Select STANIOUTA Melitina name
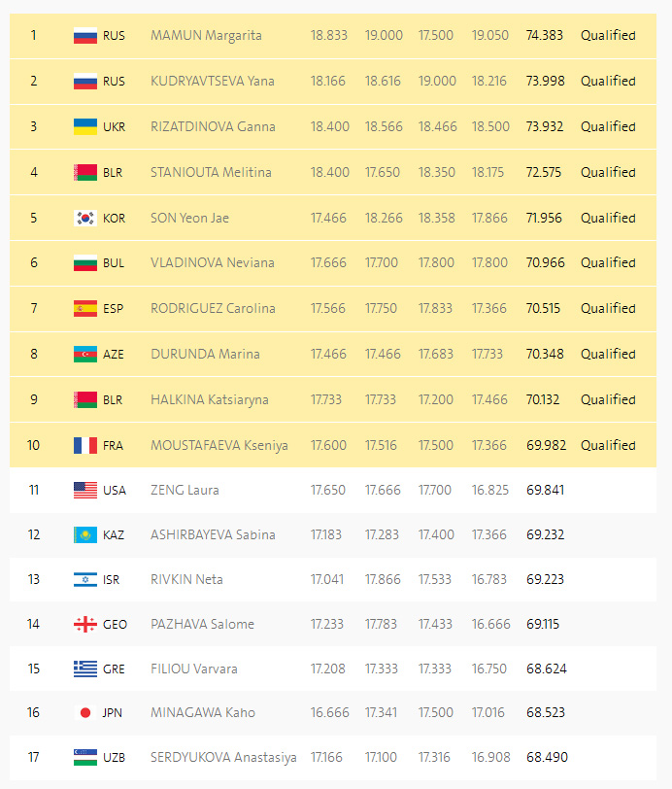The height and width of the screenshot is (789, 672). click(211, 172)
